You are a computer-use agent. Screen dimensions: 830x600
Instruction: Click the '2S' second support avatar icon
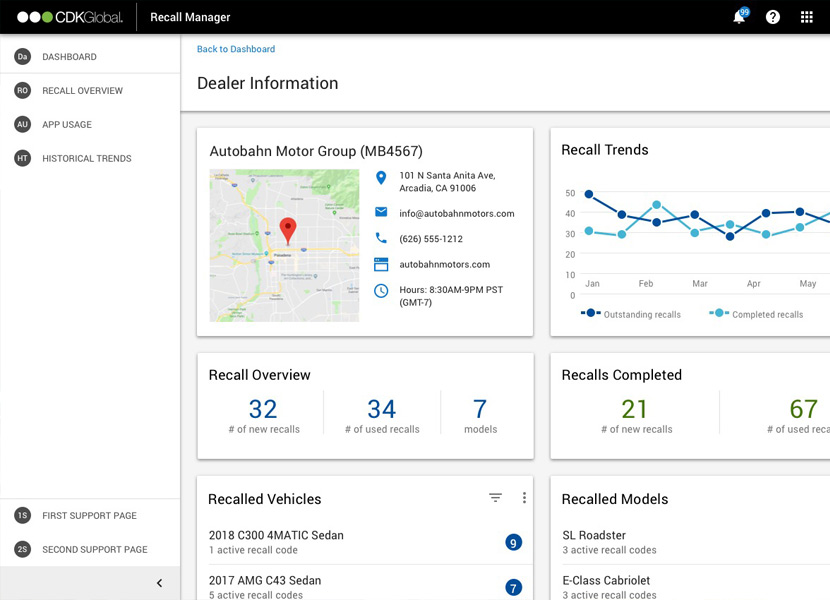22,549
